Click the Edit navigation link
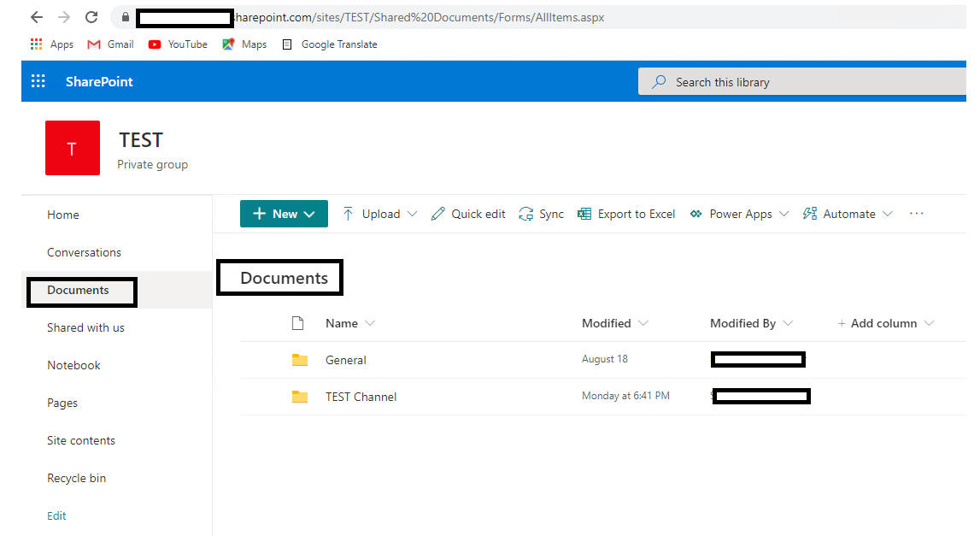980x536 pixels. point(56,516)
